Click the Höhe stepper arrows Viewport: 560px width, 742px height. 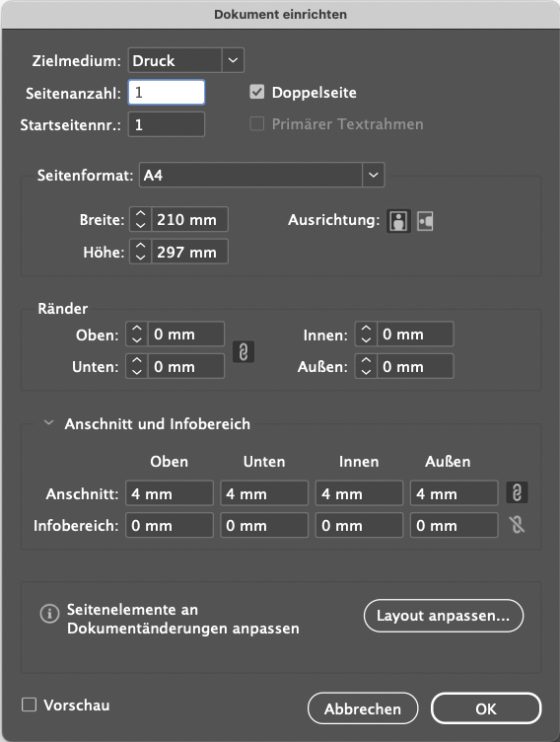pos(140,252)
